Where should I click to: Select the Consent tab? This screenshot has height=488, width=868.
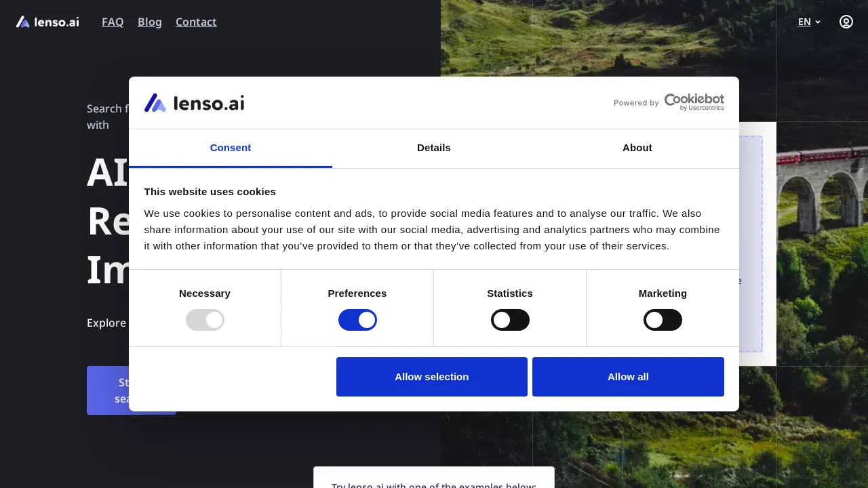tap(231, 148)
